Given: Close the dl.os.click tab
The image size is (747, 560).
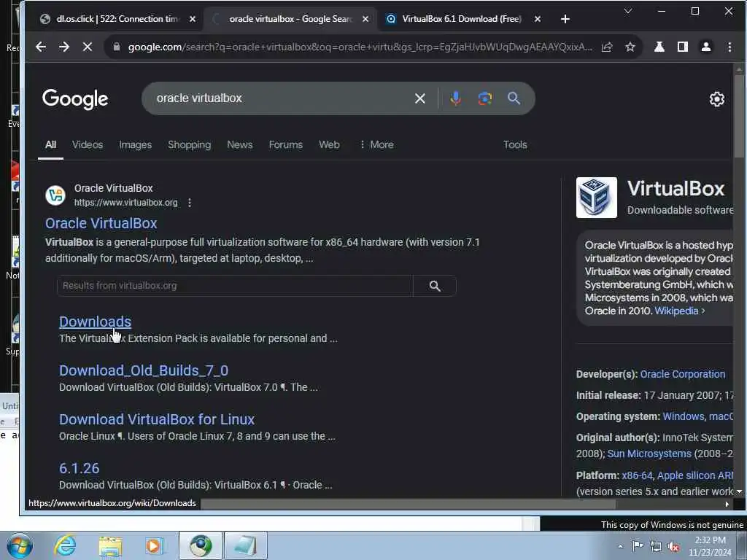Looking at the screenshot, I should tap(193, 19).
